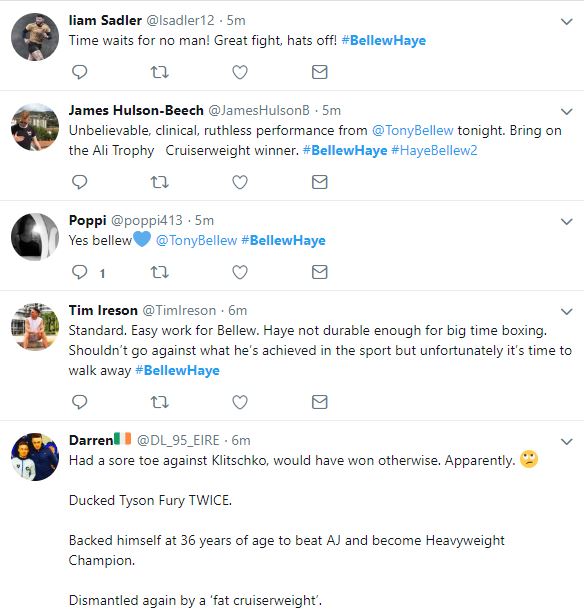The width and height of the screenshot is (584, 610).
Task: Share Tim Ireson's tweet by message
Action: click(319, 402)
